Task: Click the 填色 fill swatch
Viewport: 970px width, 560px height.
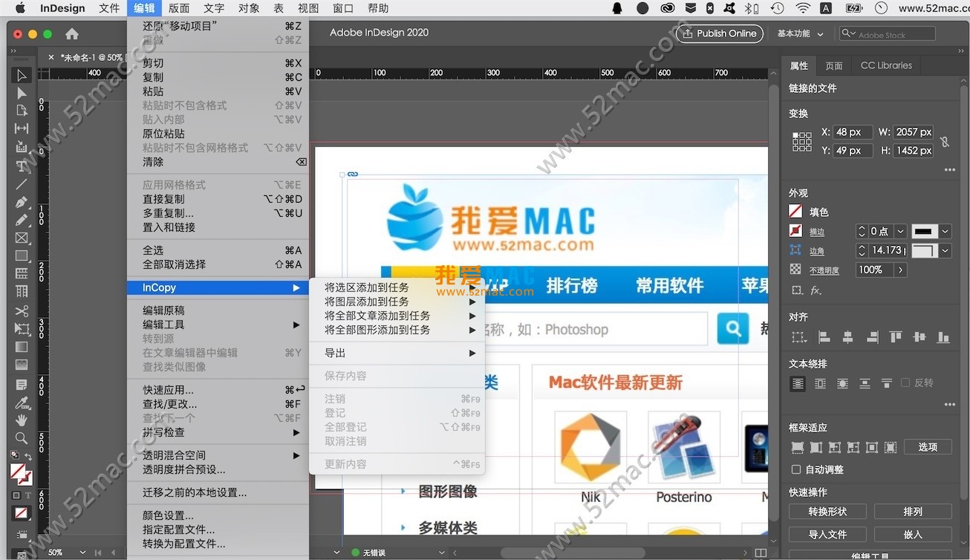Action: (x=795, y=212)
